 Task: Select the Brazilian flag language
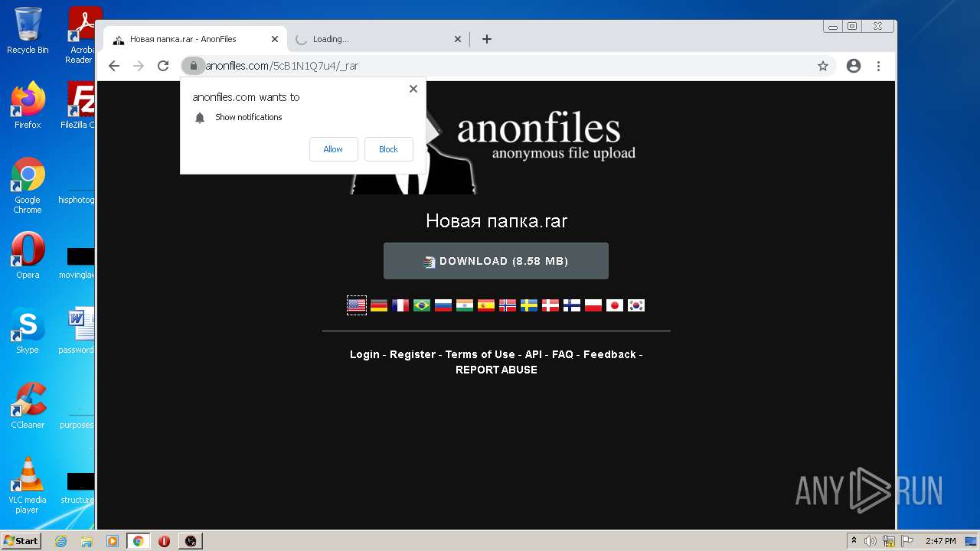pyautogui.click(x=422, y=305)
